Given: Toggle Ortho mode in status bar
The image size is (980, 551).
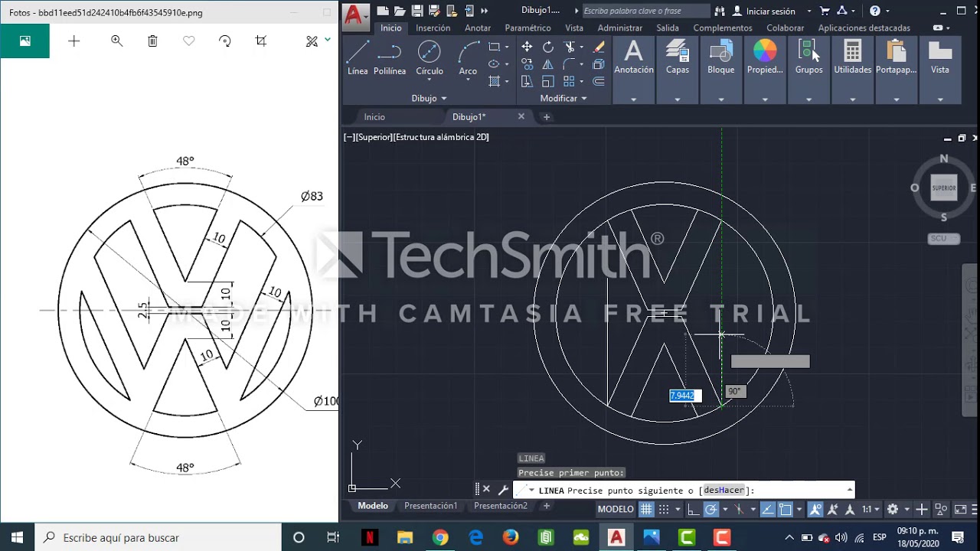Looking at the screenshot, I should (x=692, y=509).
